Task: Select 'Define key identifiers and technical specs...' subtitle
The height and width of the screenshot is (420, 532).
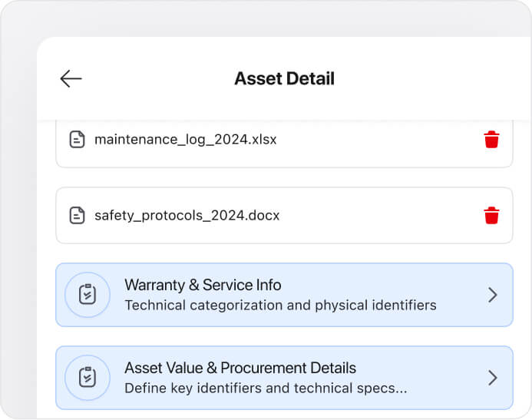Action: 266,389
